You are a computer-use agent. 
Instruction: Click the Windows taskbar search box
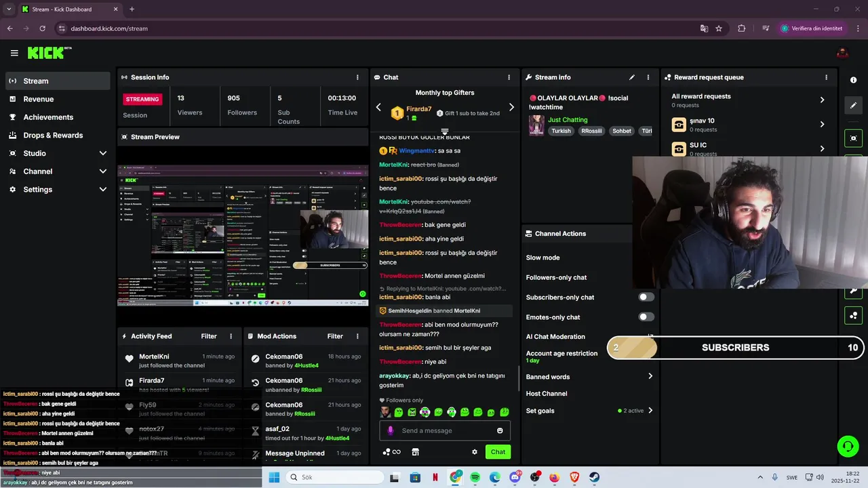click(334, 477)
